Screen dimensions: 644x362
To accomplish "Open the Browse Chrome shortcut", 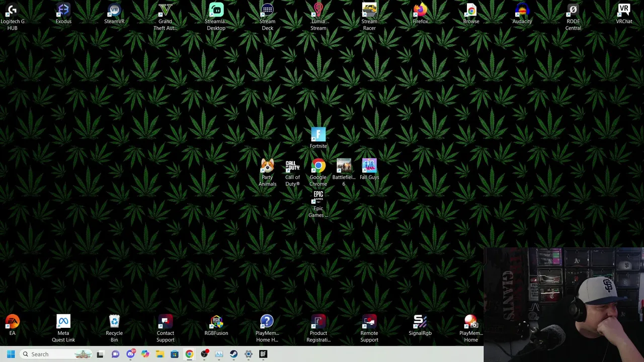I will tap(471, 14).
